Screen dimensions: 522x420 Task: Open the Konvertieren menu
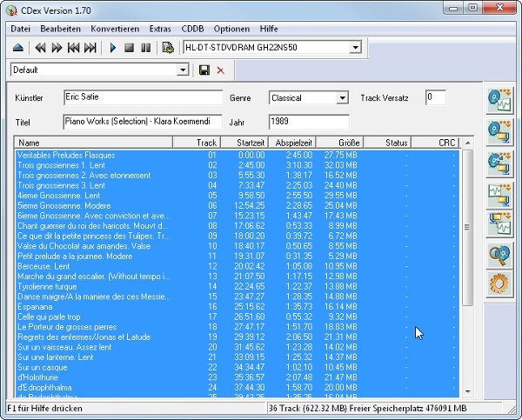tap(115, 29)
